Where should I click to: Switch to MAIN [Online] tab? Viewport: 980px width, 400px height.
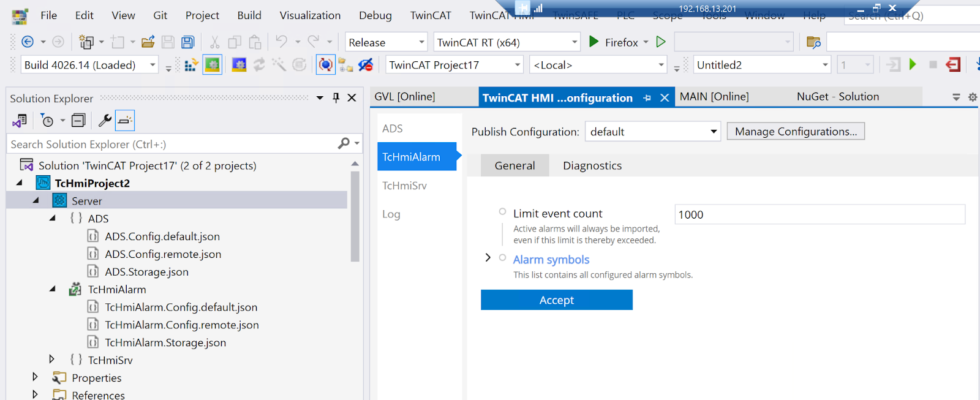[x=714, y=97]
